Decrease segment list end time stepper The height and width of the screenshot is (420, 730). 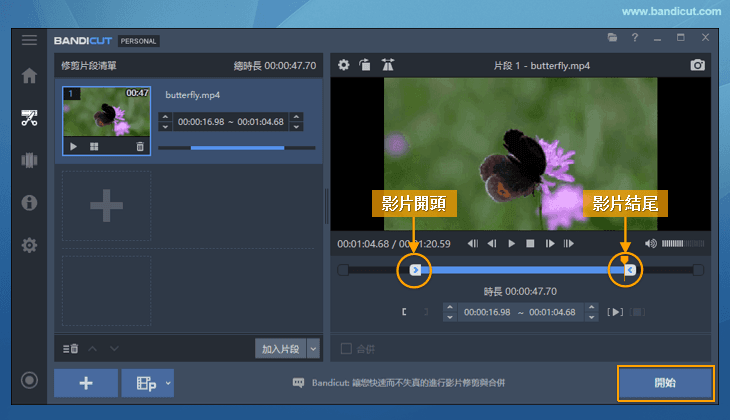(296, 127)
